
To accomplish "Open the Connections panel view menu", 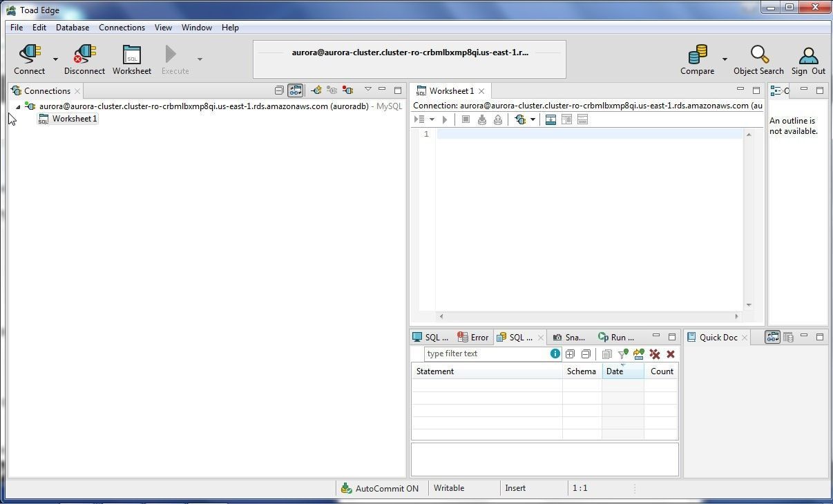I will [x=368, y=90].
